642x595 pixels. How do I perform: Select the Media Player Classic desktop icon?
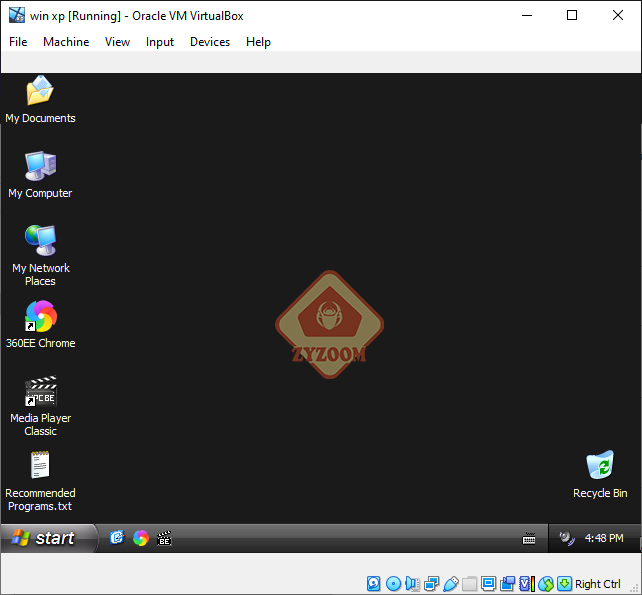tap(40, 392)
